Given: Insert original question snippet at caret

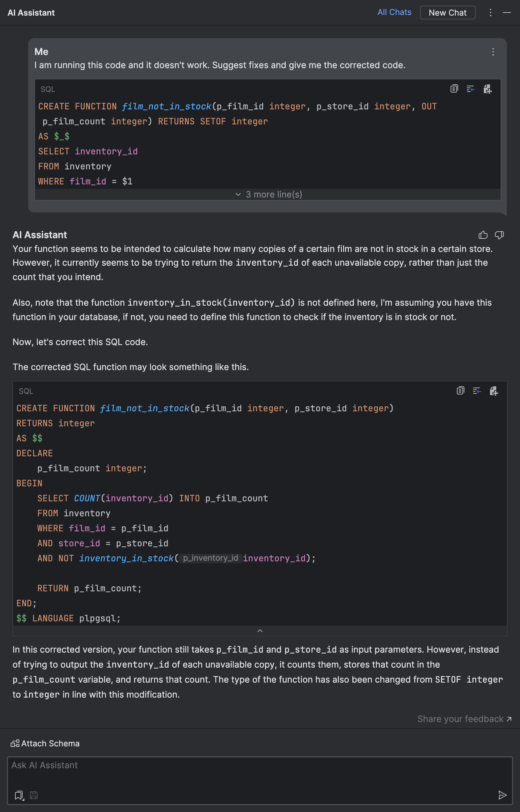Looking at the screenshot, I should [471, 89].
